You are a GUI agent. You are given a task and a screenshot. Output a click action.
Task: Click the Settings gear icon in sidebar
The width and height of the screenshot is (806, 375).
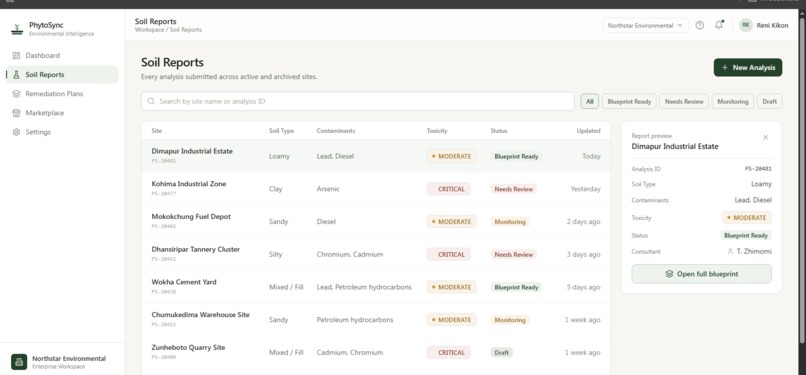click(x=16, y=132)
